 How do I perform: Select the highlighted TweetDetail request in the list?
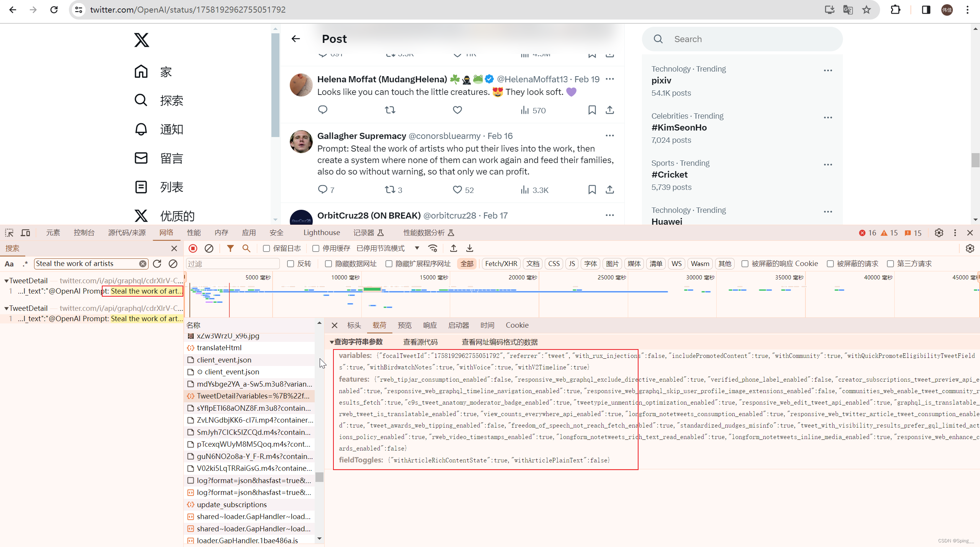tap(253, 396)
